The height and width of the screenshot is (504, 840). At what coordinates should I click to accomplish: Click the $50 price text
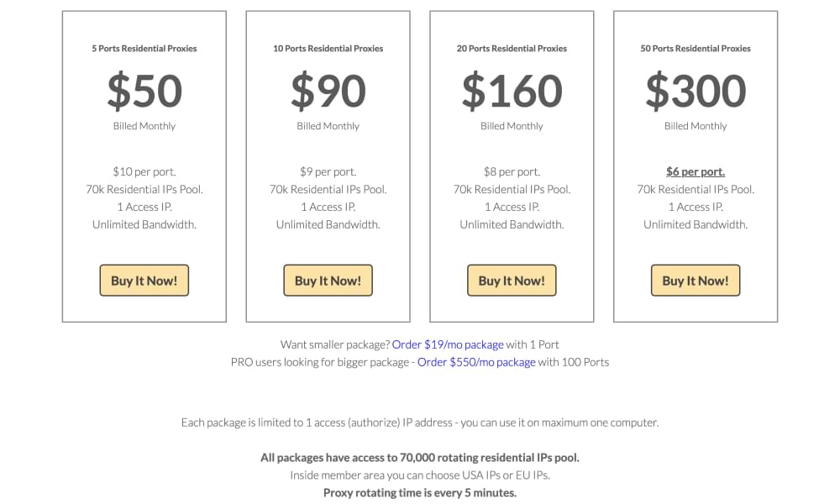coord(144,89)
